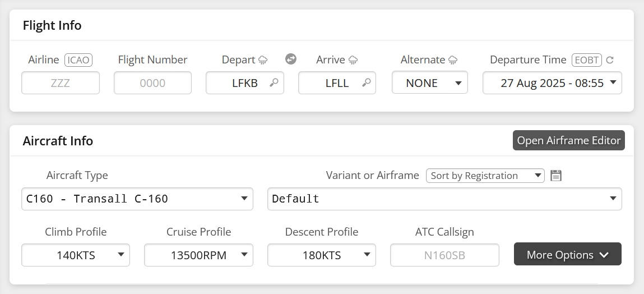Expand the Aircraft Type dropdown
This screenshot has width=644, height=294.
(x=137, y=199)
